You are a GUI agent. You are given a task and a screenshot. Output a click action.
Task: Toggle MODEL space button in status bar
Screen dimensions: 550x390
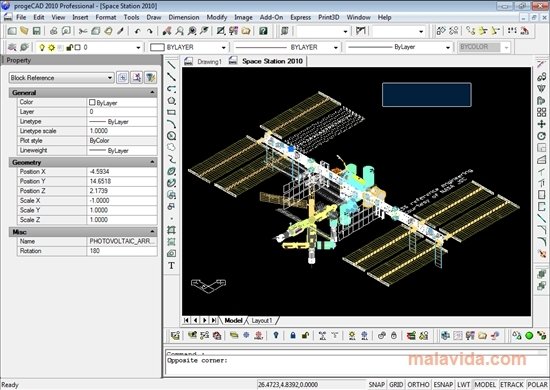coord(485,385)
